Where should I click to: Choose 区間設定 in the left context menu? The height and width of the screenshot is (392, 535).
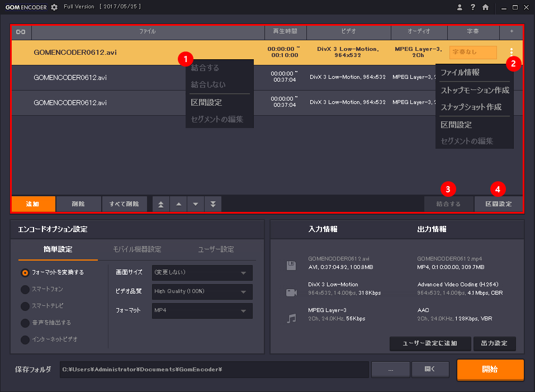click(206, 102)
